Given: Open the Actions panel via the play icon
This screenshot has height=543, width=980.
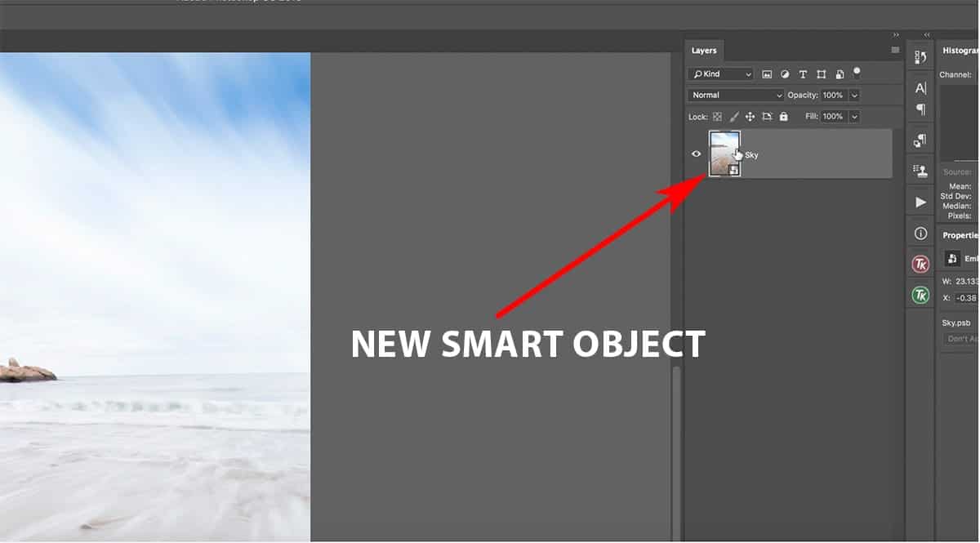Looking at the screenshot, I should click(920, 202).
